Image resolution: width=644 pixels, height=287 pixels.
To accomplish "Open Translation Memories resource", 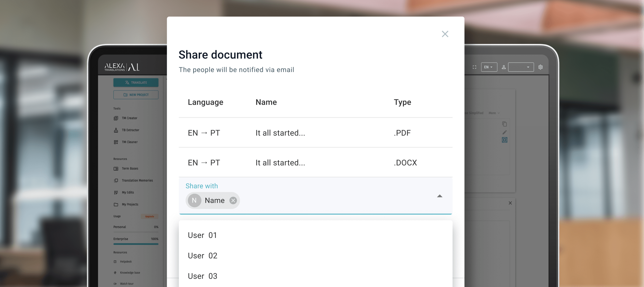I will pyautogui.click(x=133, y=180).
